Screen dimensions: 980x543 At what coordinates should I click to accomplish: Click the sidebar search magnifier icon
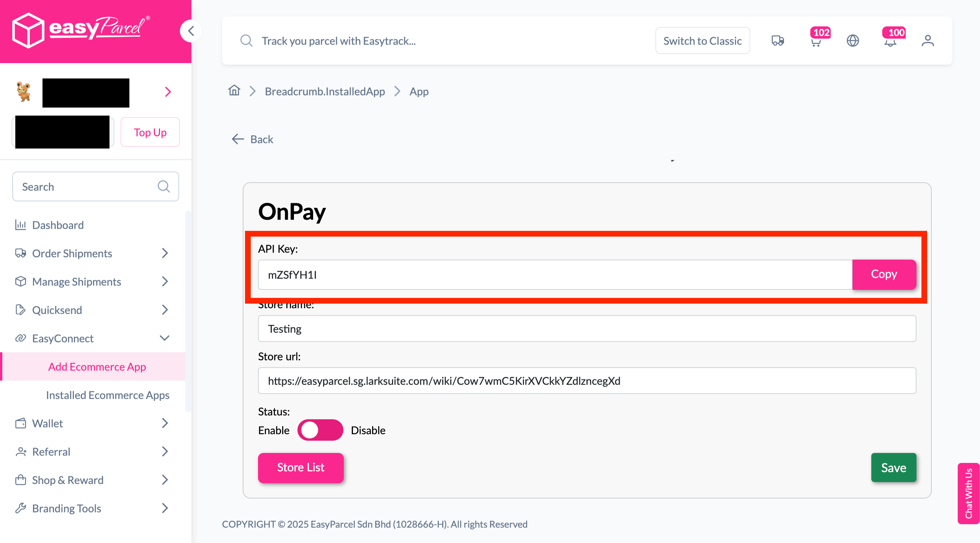point(163,186)
